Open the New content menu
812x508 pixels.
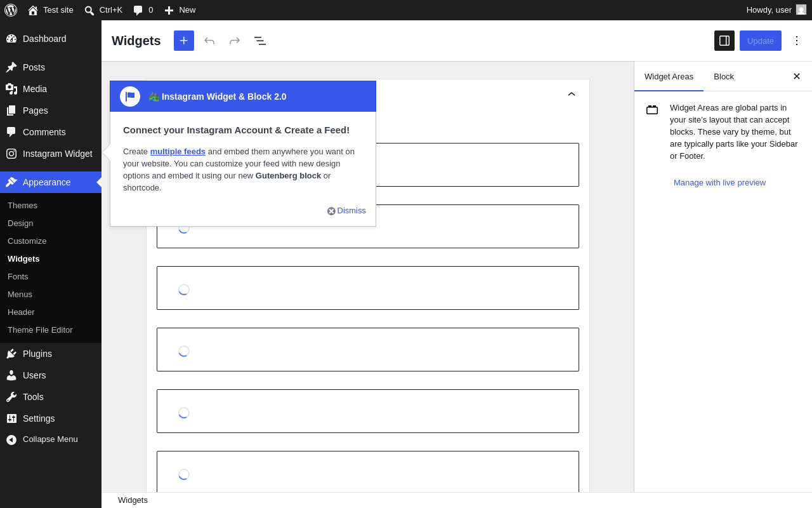(180, 10)
